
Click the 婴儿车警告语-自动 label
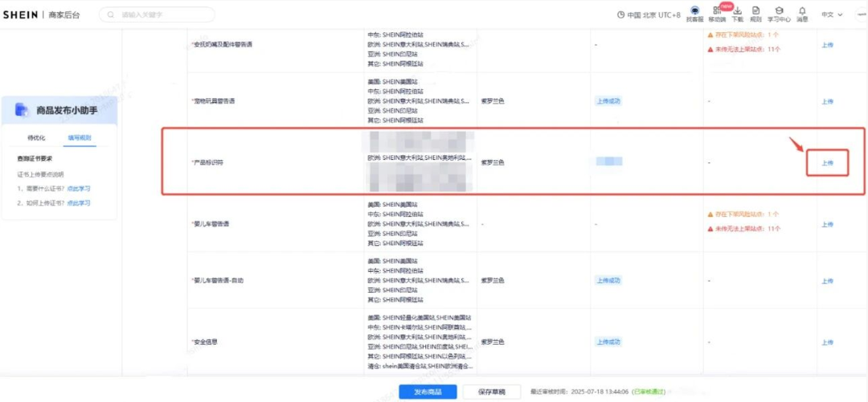coord(217,281)
